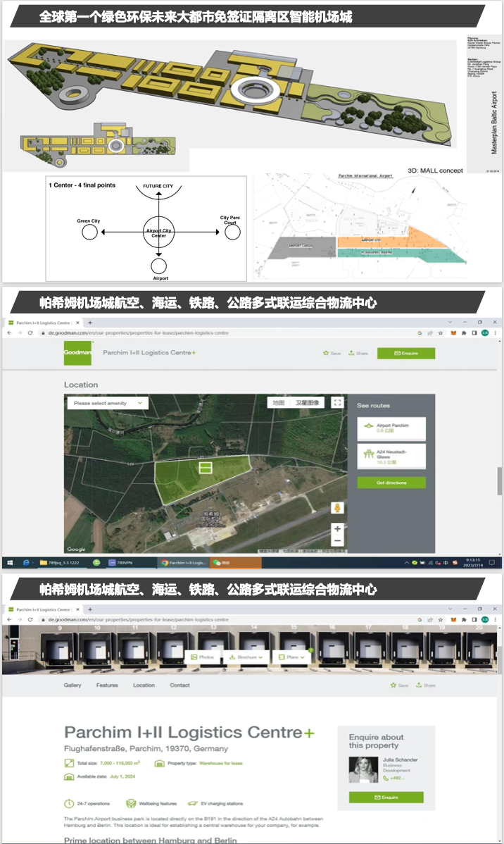Click the Wellbeing features icon
This screenshot has width=504, height=844.
pyautogui.click(x=131, y=804)
